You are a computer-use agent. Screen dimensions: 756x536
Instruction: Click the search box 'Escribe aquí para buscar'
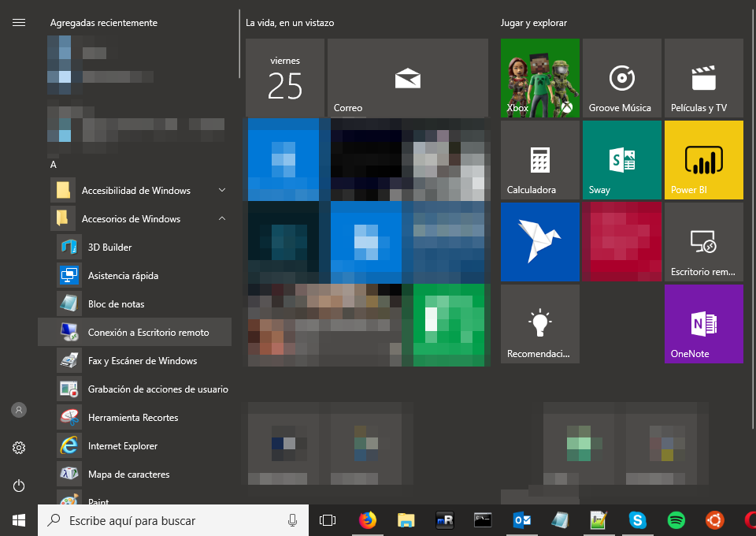[x=173, y=520]
